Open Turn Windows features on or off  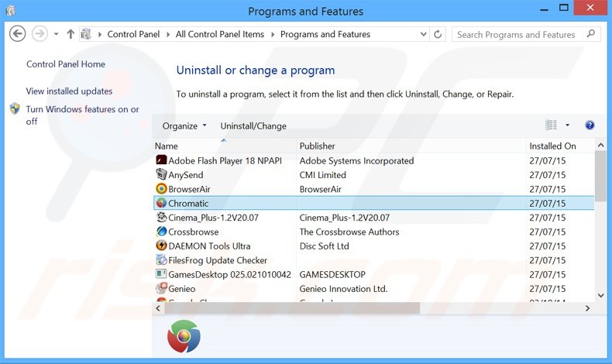pos(82,115)
